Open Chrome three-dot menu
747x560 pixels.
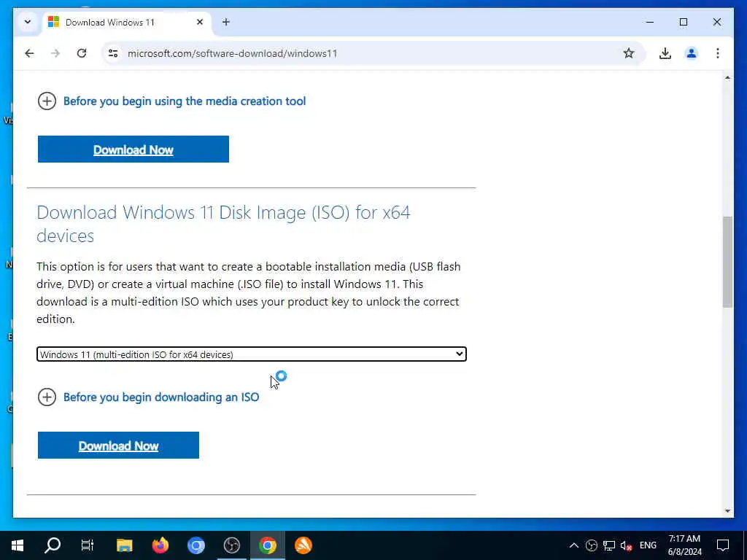click(718, 53)
